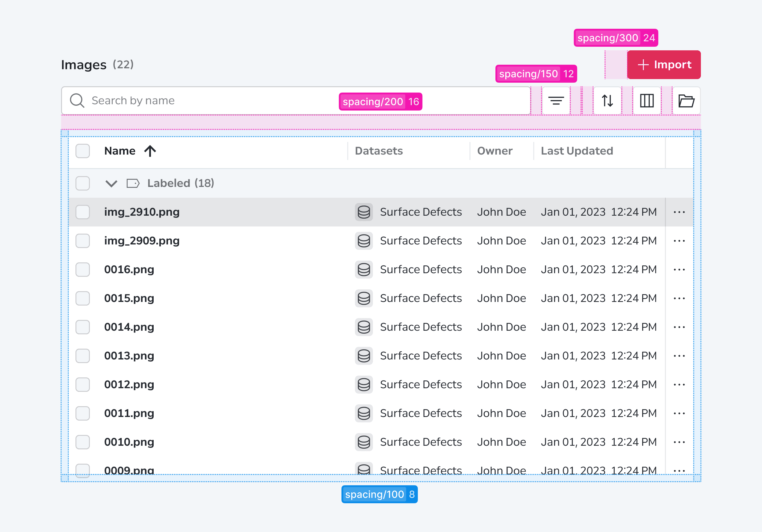Open more options for 0012.png

pos(679,385)
